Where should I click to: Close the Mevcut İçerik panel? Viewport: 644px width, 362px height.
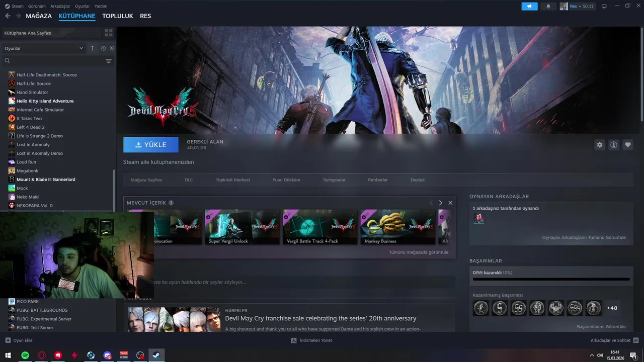point(450,203)
